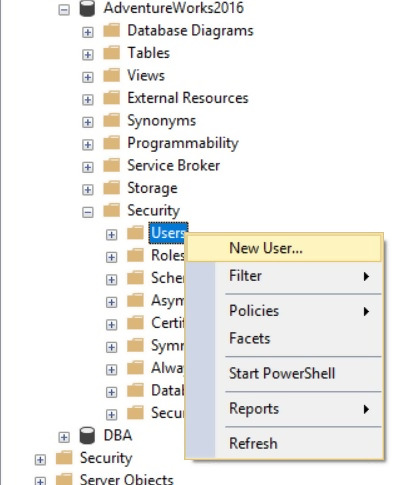Collapse the database Security folder node
The image size is (413, 485).
88,212
